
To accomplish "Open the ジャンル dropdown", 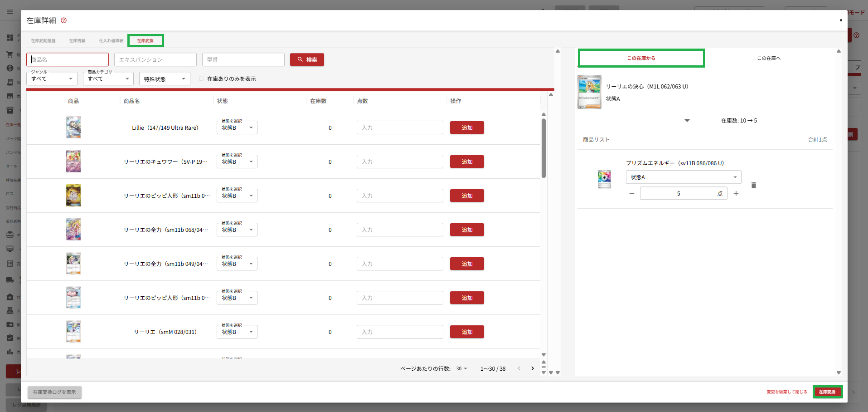I will (52, 79).
